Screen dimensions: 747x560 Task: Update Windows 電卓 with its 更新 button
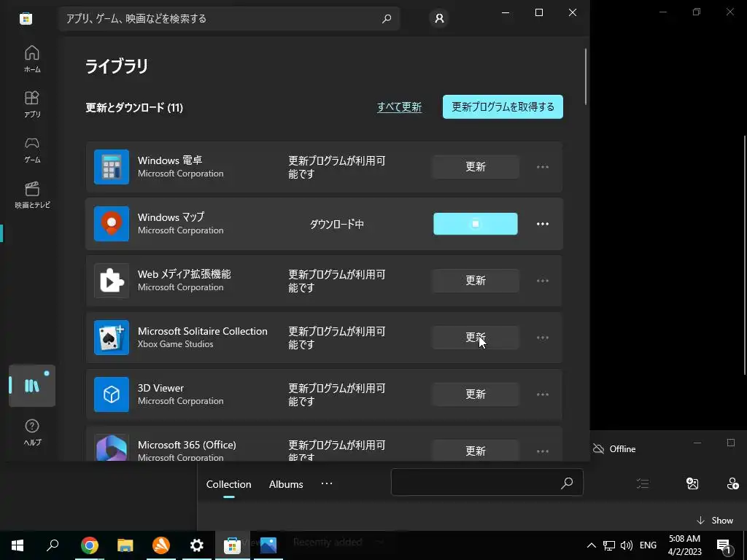click(x=476, y=167)
